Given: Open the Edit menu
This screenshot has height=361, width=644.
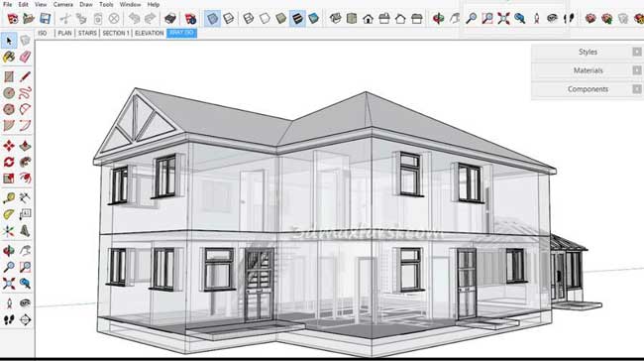Looking at the screenshot, I should coord(24,5).
